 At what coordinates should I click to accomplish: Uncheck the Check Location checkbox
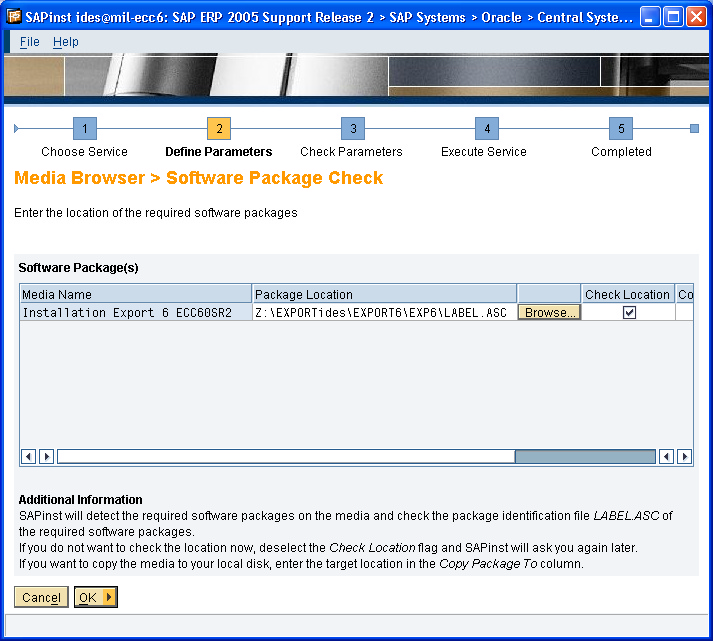629,312
